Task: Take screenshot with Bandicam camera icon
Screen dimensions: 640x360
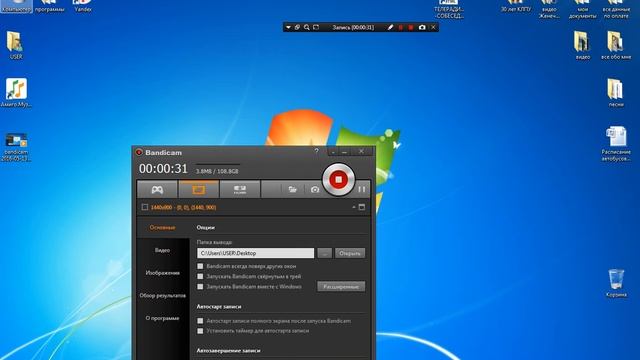Action: click(x=315, y=189)
